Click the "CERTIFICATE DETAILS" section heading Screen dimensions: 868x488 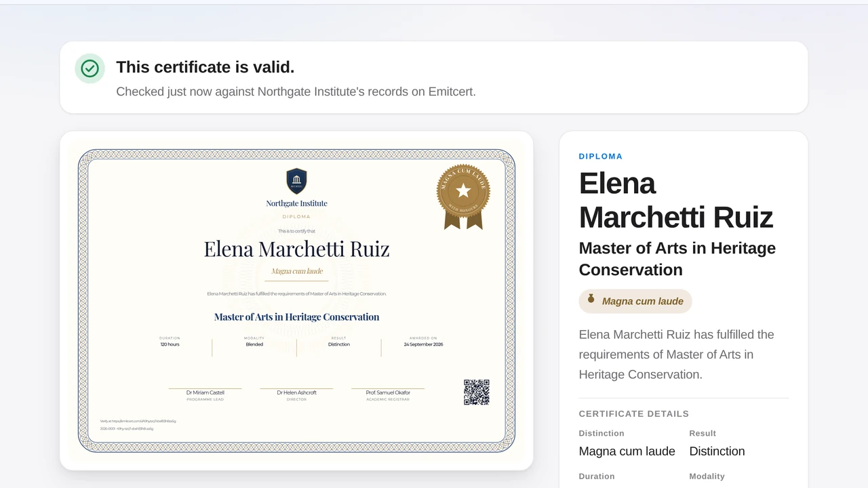[x=633, y=413]
